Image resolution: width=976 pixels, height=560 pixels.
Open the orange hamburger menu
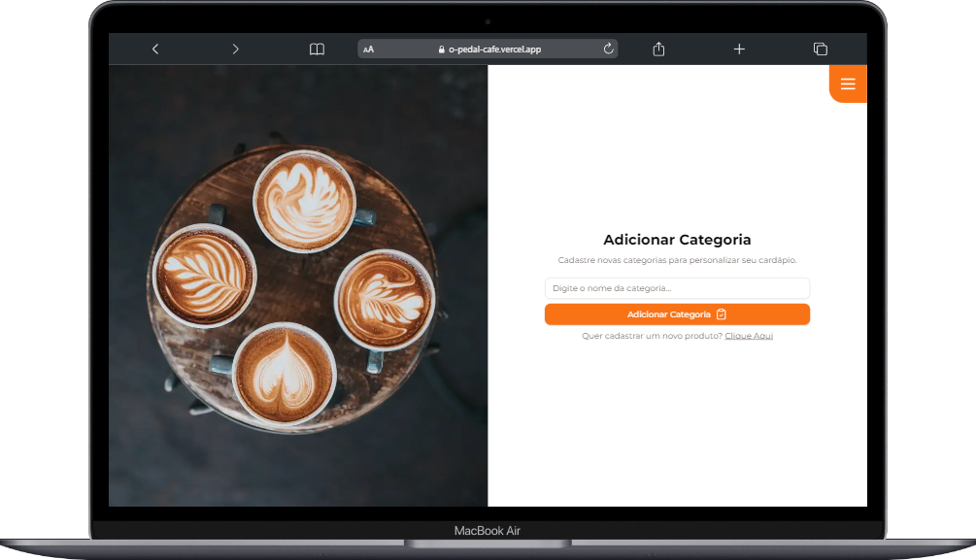click(x=848, y=84)
